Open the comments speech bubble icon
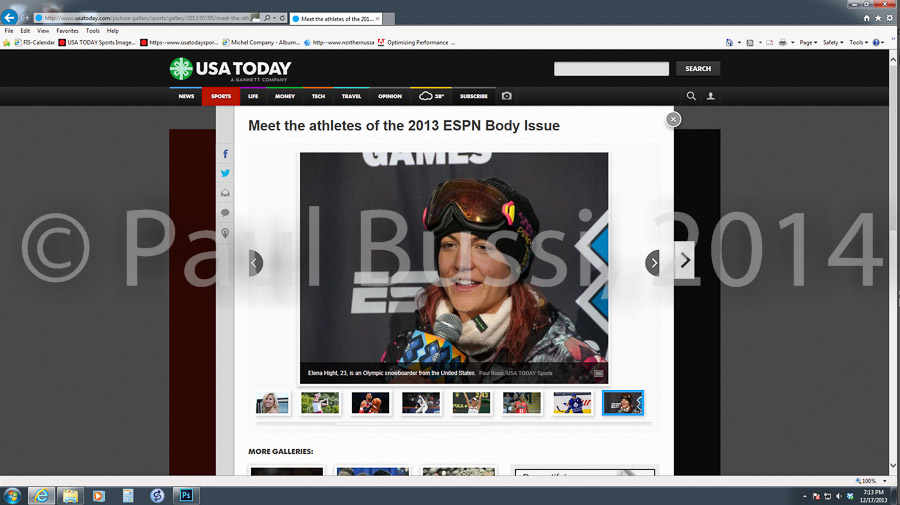 [x=225, y=213]
